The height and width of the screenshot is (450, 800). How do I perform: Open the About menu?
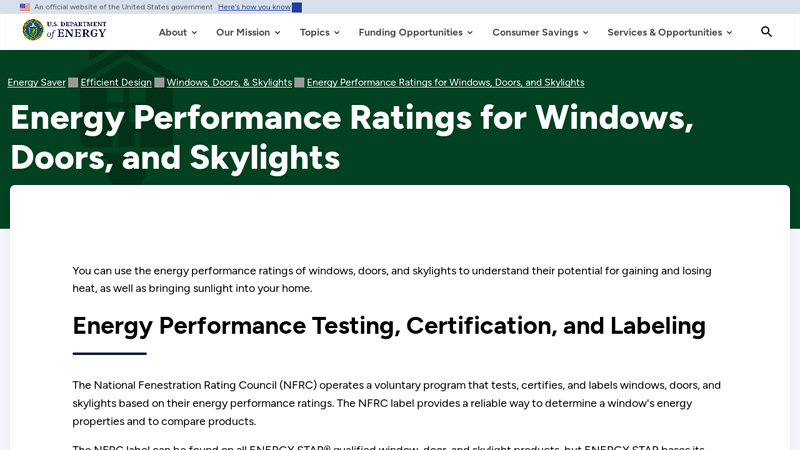click(x=178, y=32)
